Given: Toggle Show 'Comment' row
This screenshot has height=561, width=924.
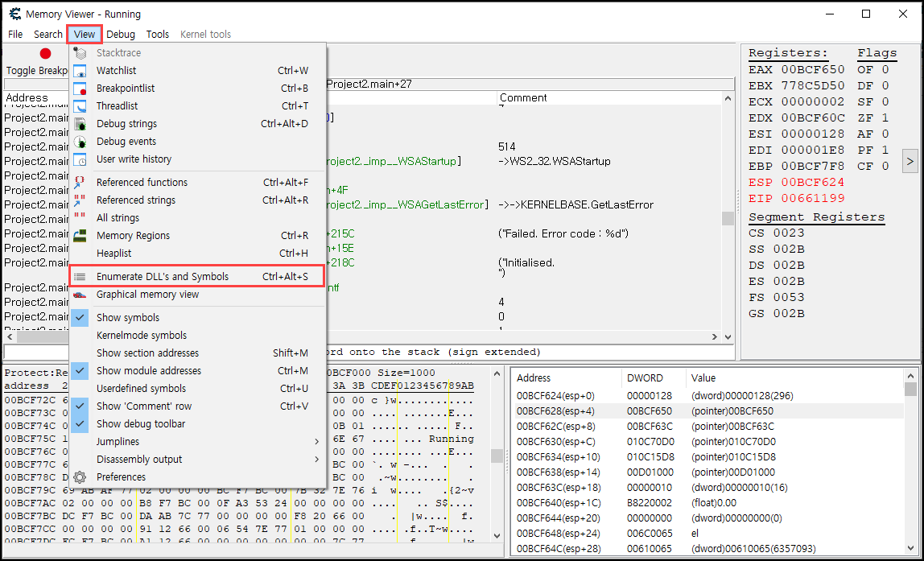Looking at the screenshot, I should [197, 406].
